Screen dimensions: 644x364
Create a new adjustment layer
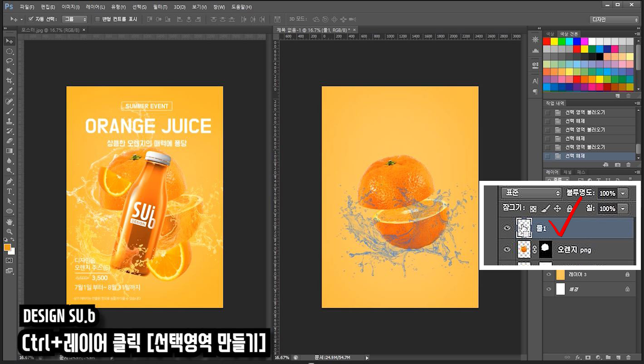(598, 357)
